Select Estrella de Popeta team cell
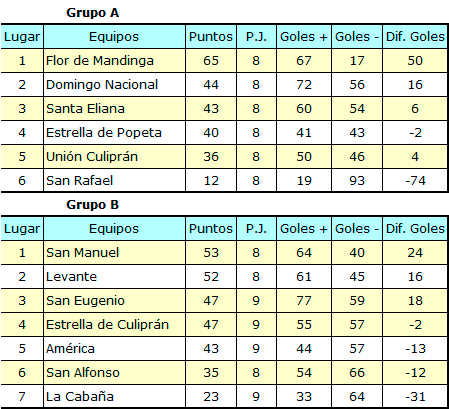 pos(114,133)
